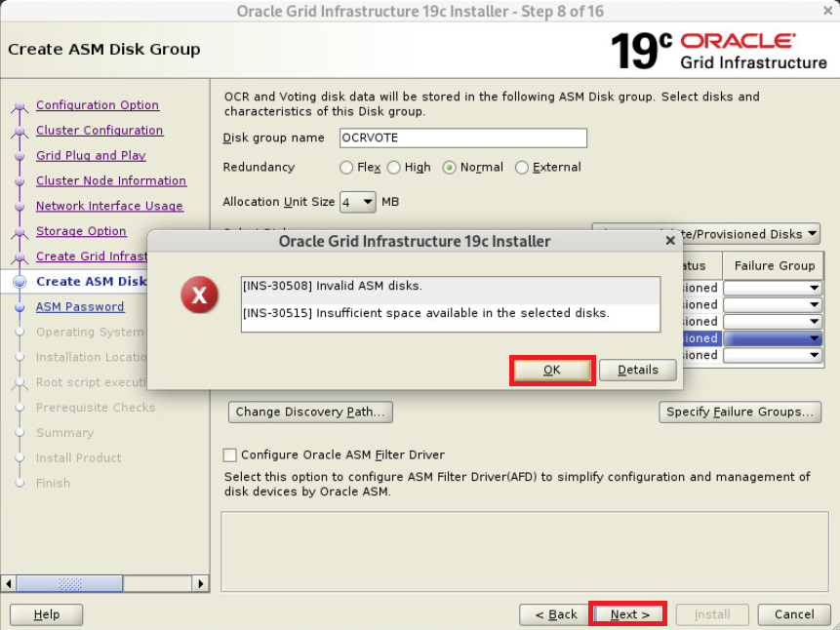
Task: Click OK in the error dialog
Action: point(552,370)
